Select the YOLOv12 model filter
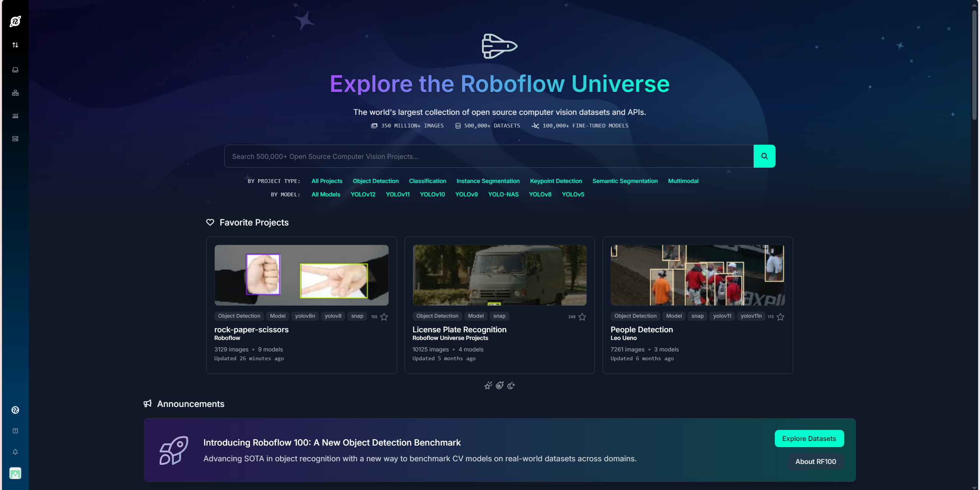This screenshot has height=490, width=980. 363,194
